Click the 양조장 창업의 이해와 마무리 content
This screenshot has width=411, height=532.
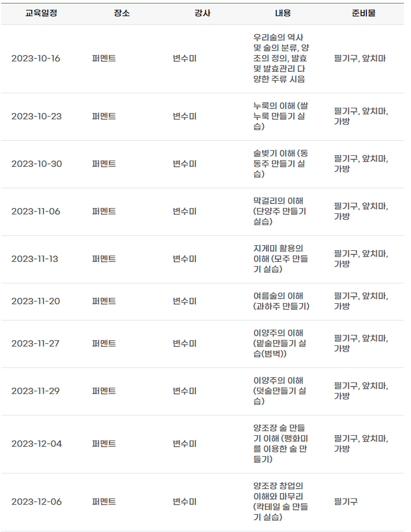tap(281, 502)
